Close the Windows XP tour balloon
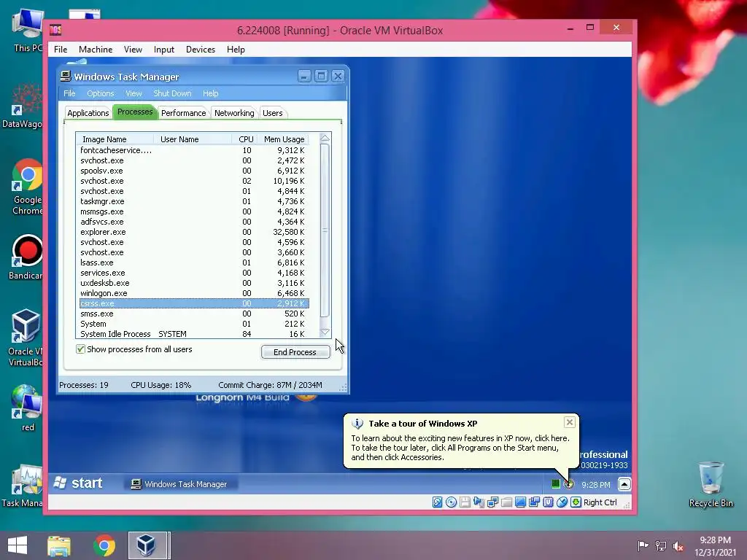The width and height of the screenshot is (747, 560). pos(569,422)
